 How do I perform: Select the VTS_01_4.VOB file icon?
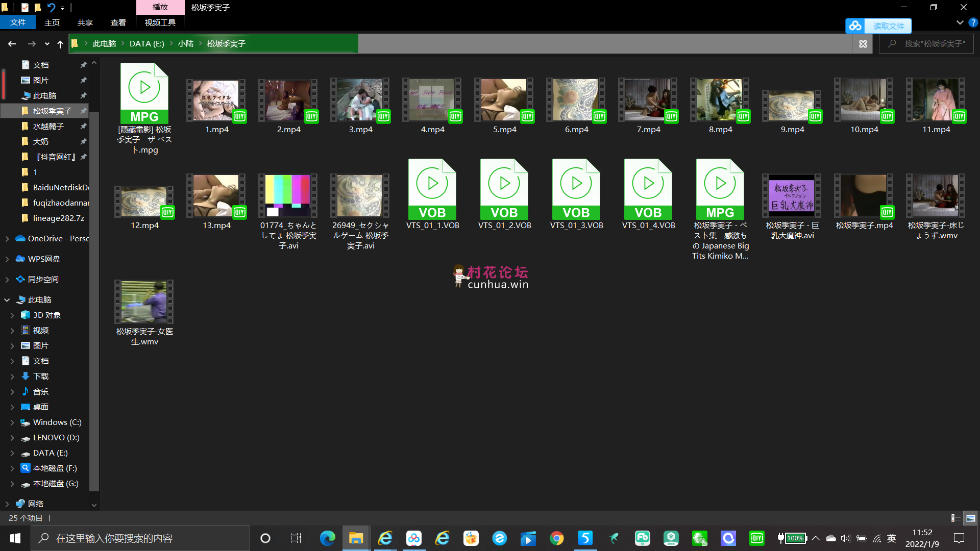pyautogui.click(x=648, y=189)
